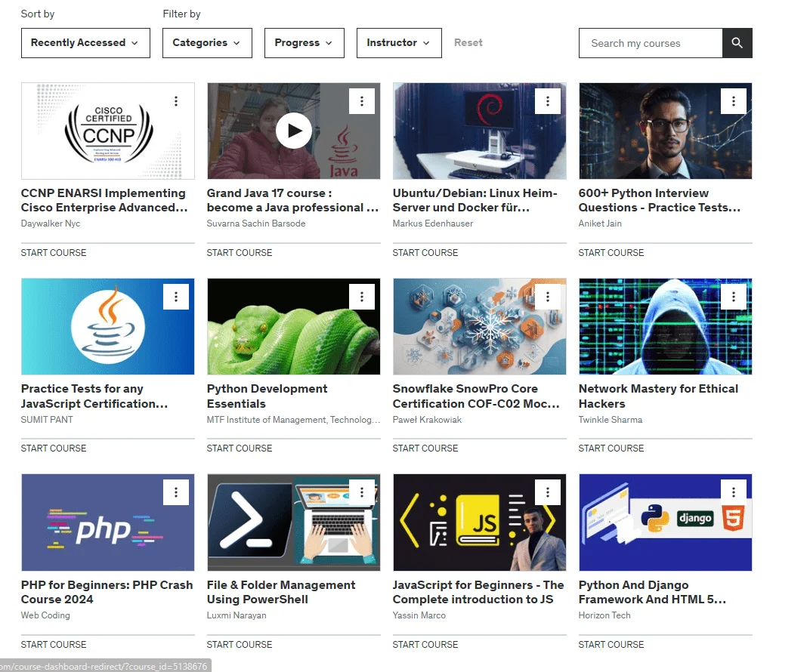This screenshot has height=672, width=810.
Task: Open options menu for JavaScript Certification practice tests
Action: click(175, 297)
